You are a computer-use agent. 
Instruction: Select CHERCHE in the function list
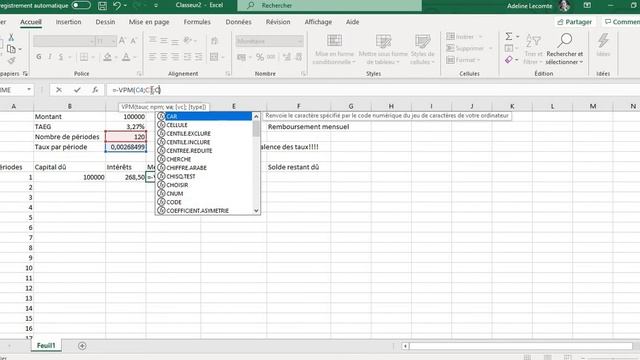[x=204, y=159]
